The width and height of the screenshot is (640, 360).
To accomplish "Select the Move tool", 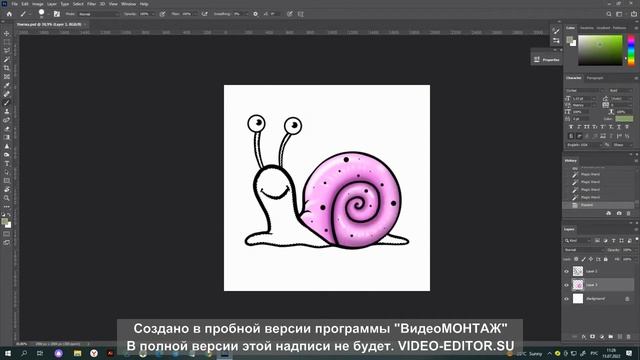I will coord(7,33).
